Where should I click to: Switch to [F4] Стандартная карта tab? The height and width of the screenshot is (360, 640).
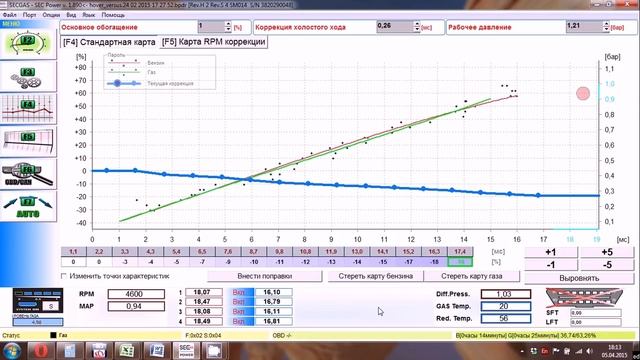pos(109,42)
